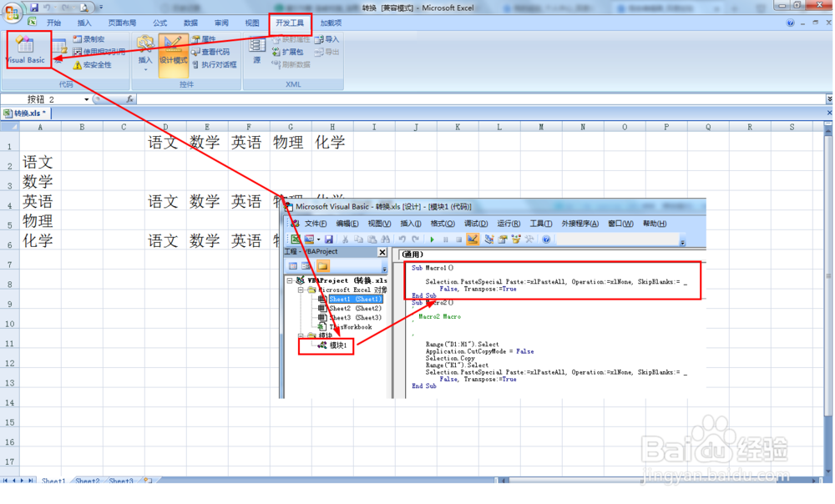Switch to the 公式 ribbon tab

click(159, 23)
